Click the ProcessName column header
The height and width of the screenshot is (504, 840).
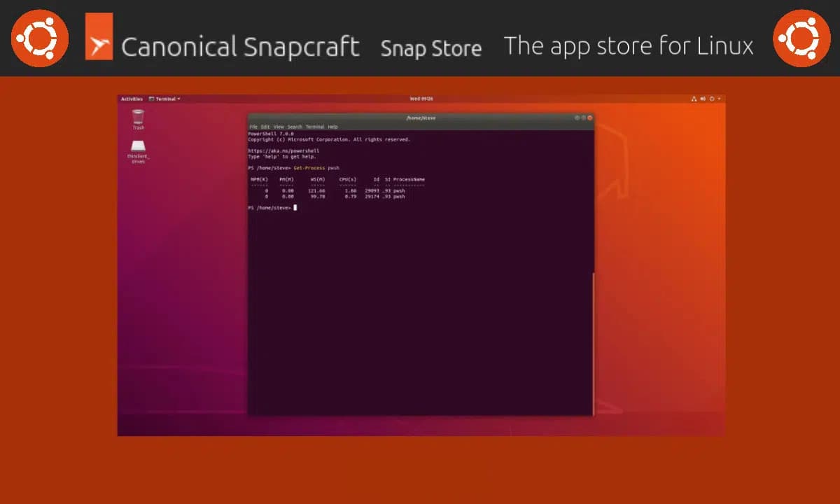point(409,179)
